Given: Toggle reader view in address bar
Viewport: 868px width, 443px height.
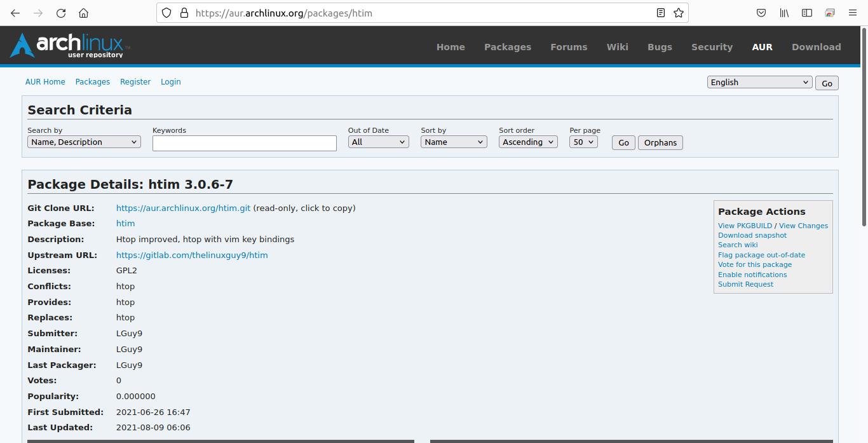Looking at the screenshot, I should pyautogui.click(x=661, y=13).
